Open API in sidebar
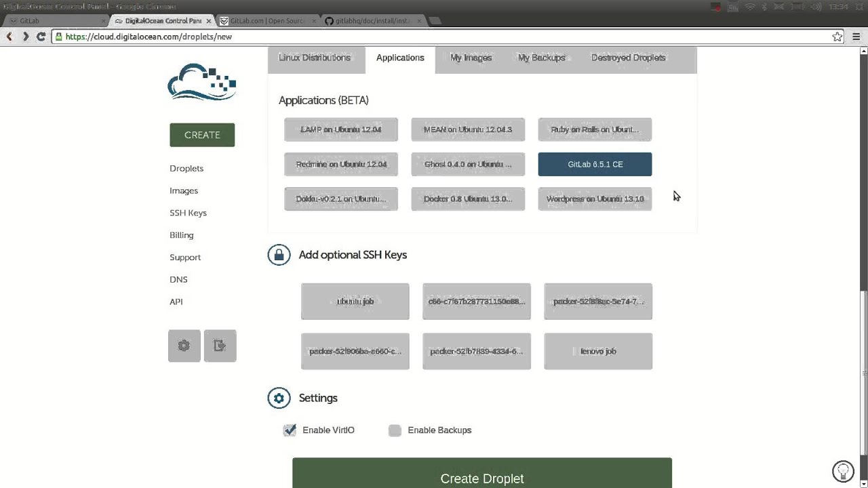 point(176,302)
